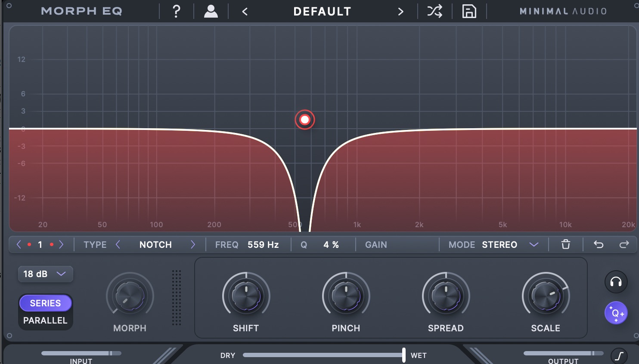Select filter band number 1

pos(40,244)
